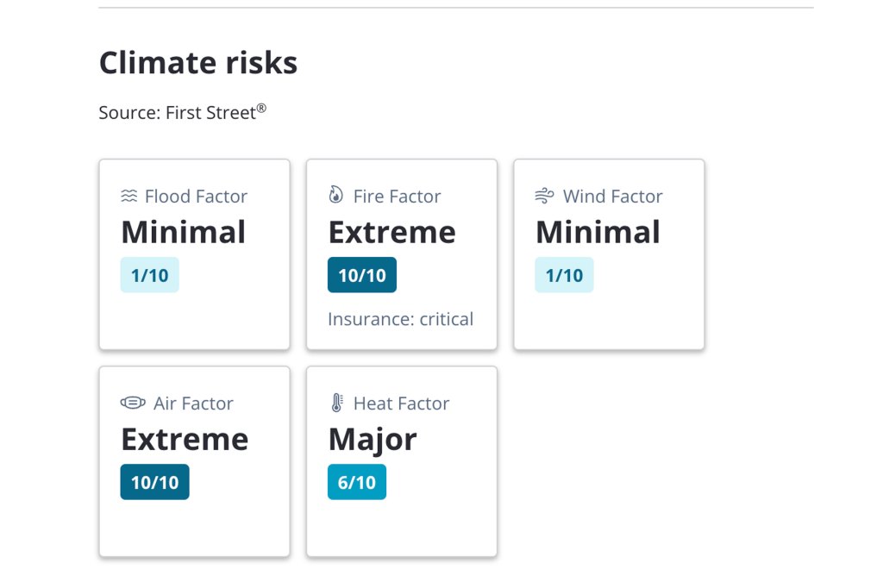883x588 pixels.
Task: Click the Wind Factor breeze icon
Action: point(544,196)
